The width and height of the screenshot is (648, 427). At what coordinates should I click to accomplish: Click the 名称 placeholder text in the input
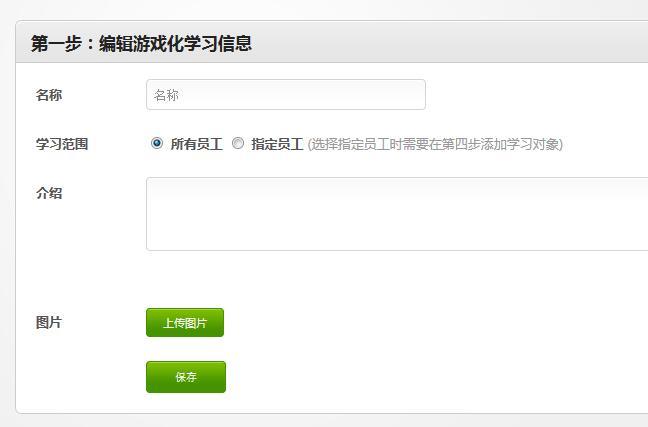pyautogui.click(x=166, y=95)
